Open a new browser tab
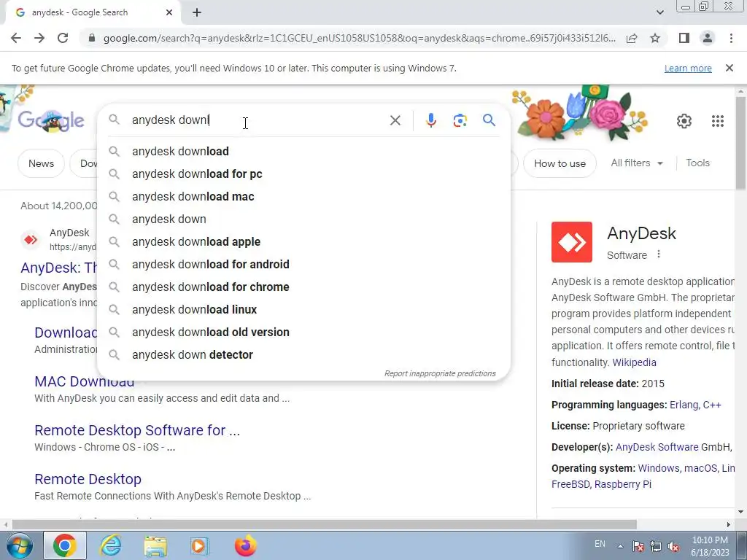Screen dimensions: 747x560 click(x=197, y=13)
